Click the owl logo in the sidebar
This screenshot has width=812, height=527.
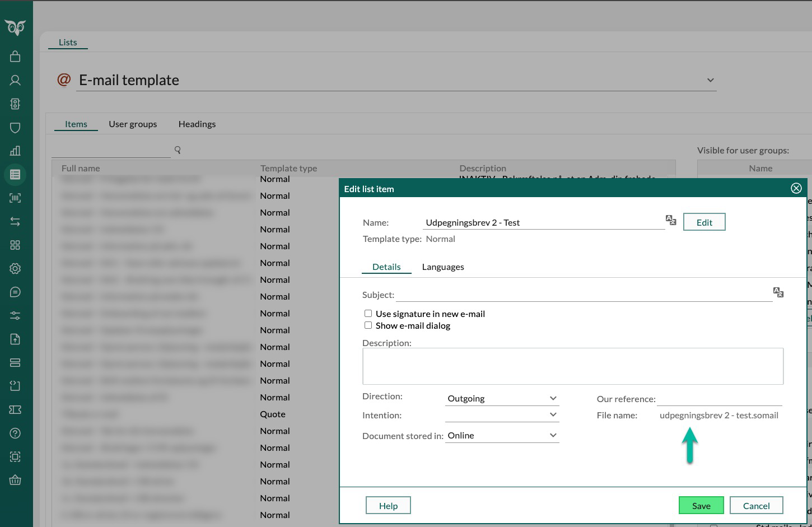pyautogui.click(x=15, y=27)
